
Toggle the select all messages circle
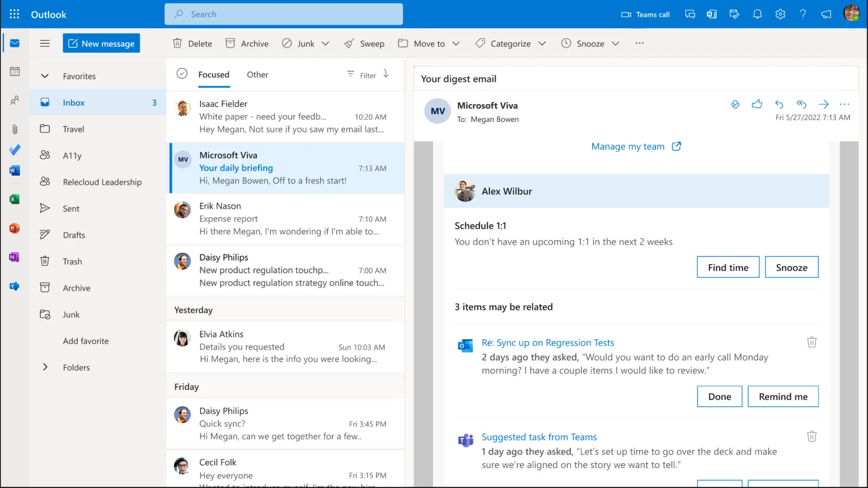(x=182, y=74)
